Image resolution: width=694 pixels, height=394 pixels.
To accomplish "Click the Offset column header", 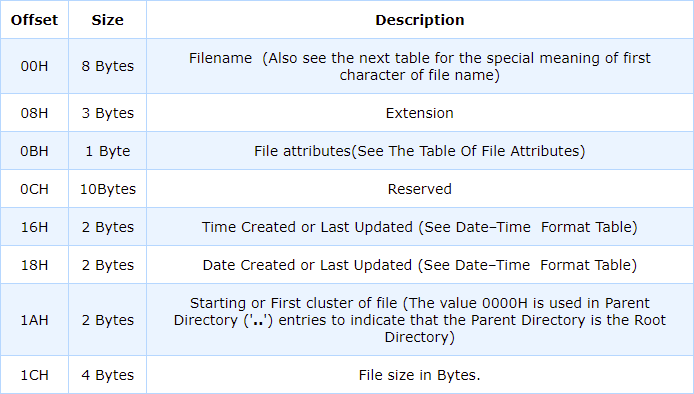I will [x=34, y=20].
